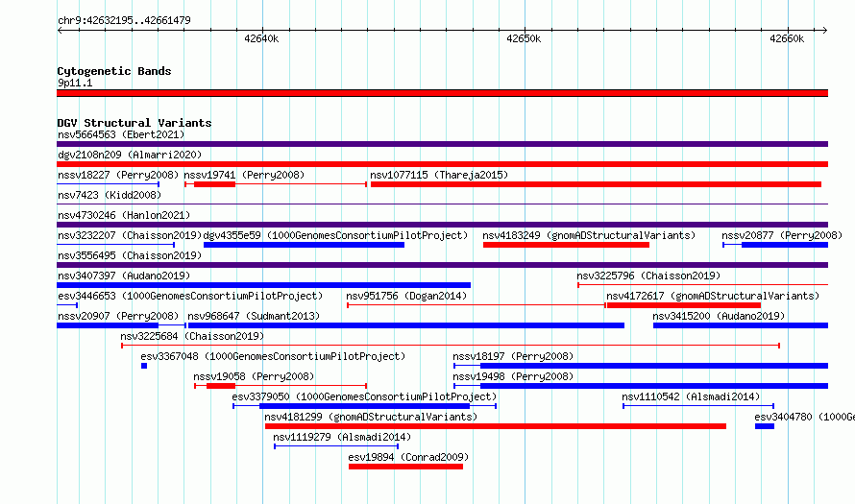Click the DGV Structural Variants track title

coord(134,123)
